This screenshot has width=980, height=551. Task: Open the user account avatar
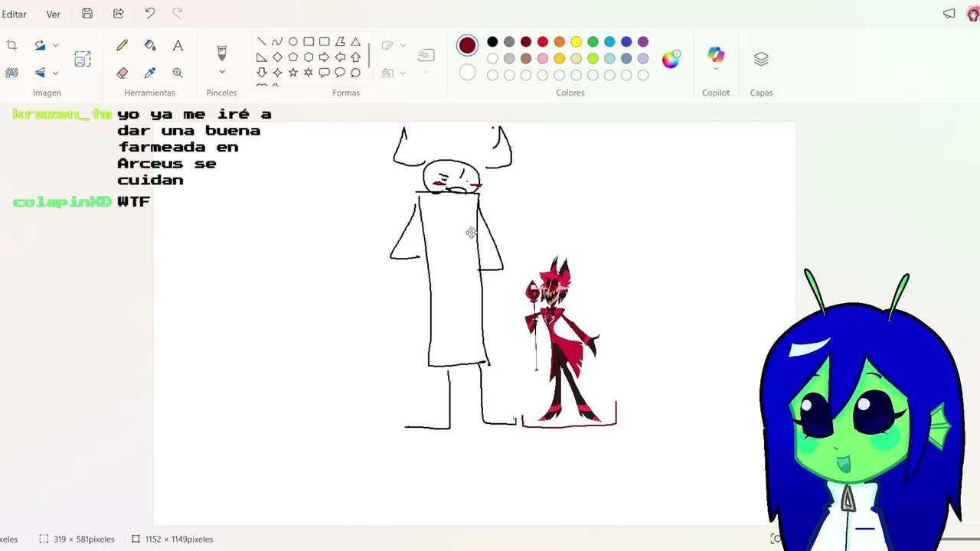pyautogui.click(x=974, y=14)
